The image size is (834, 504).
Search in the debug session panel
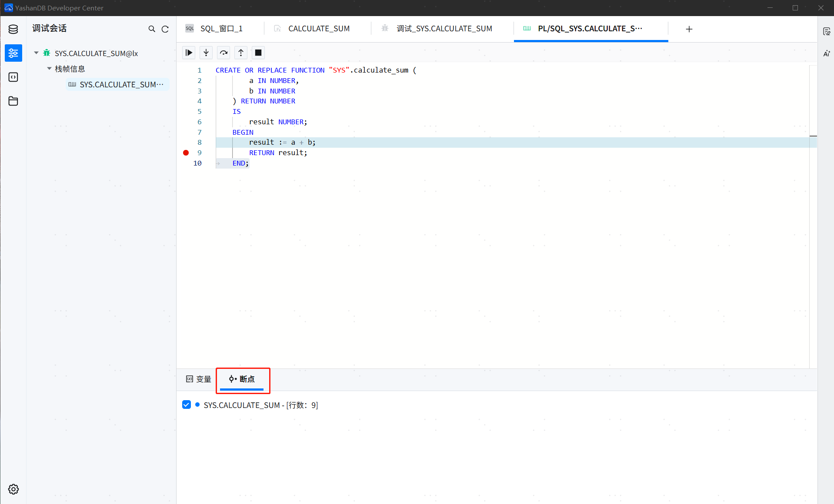152,29
